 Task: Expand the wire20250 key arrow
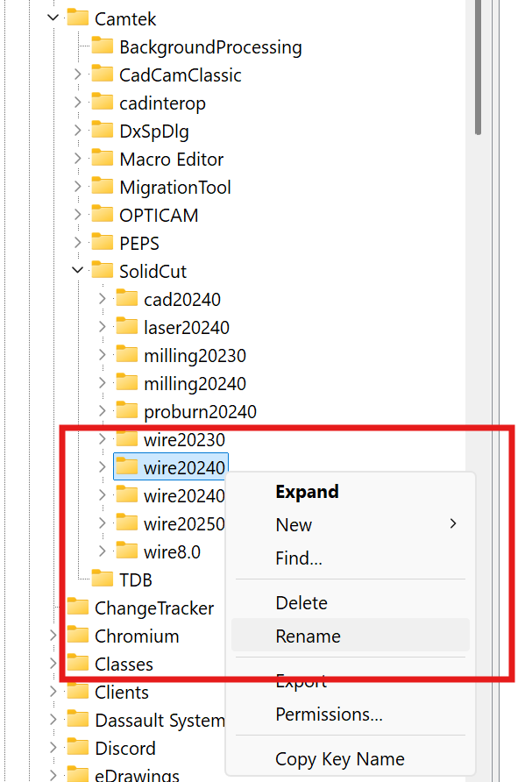[x=103, y=523]
